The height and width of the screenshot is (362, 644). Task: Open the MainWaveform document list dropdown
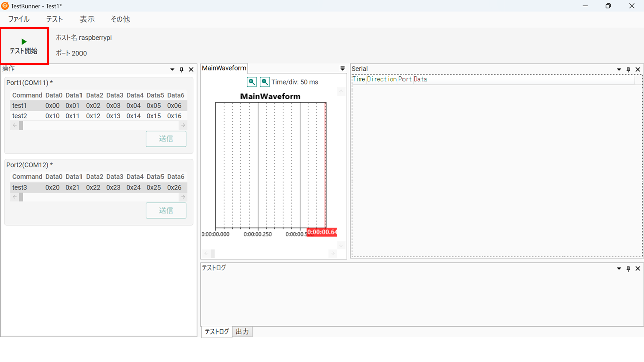343,69
